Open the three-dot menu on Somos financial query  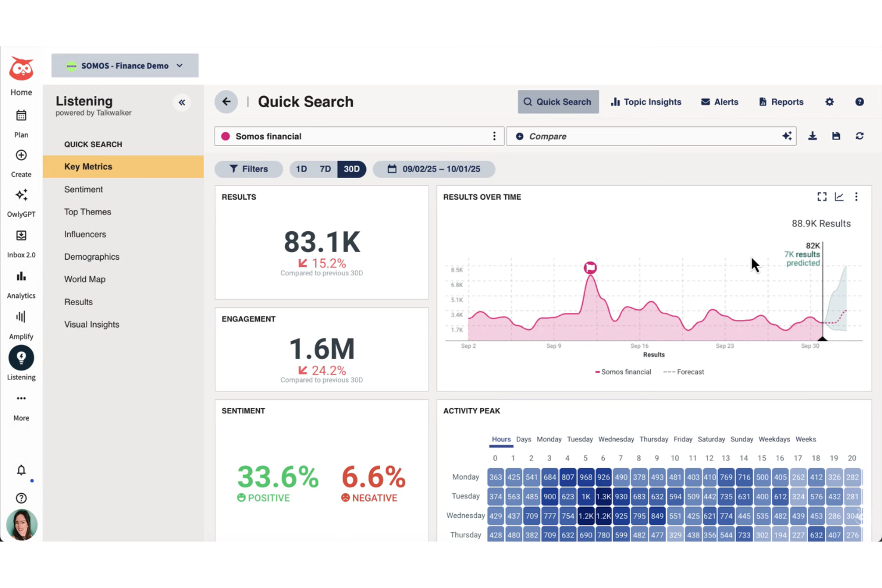click(x=494, y=136)
